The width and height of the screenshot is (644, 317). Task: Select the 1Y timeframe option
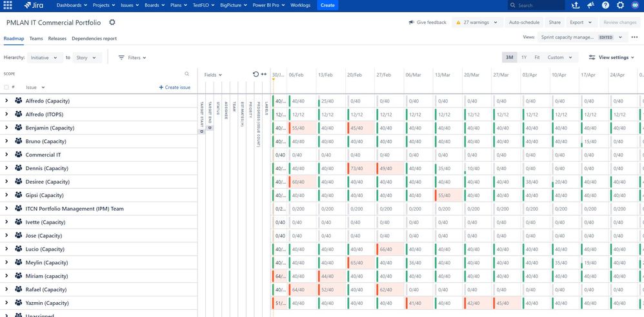coord(523,57)
